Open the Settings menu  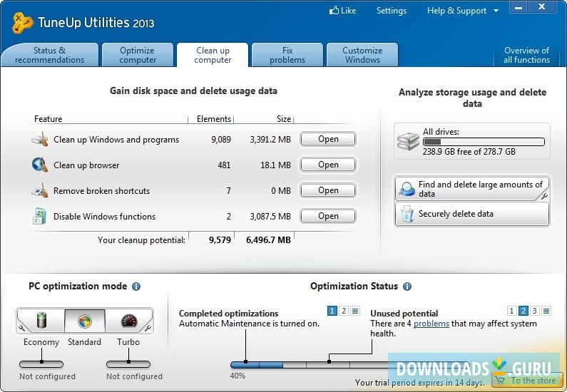coord(392,11)
